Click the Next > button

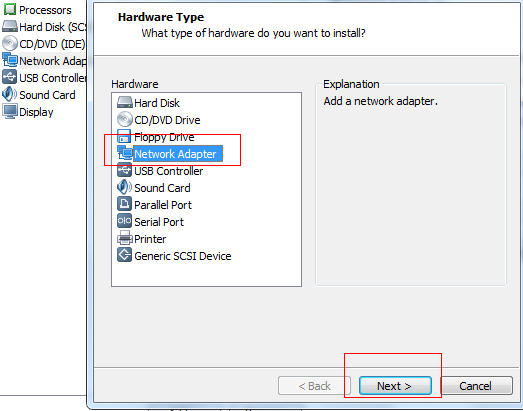click(x=395, y=386)
